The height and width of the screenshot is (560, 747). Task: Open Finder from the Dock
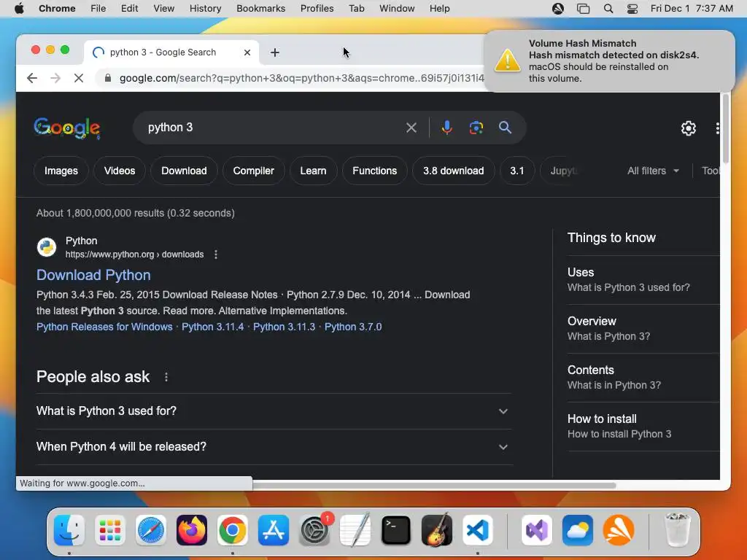pos(69,530)
